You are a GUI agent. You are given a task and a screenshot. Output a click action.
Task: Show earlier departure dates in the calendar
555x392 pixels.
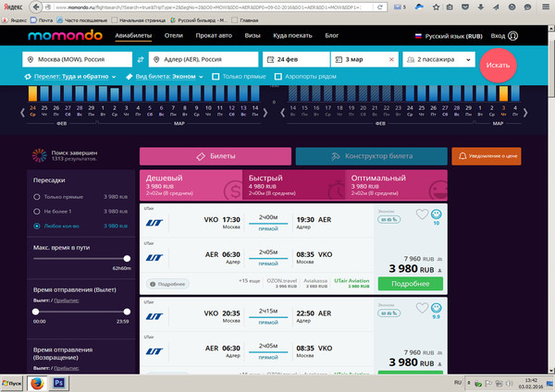(22, 113)
